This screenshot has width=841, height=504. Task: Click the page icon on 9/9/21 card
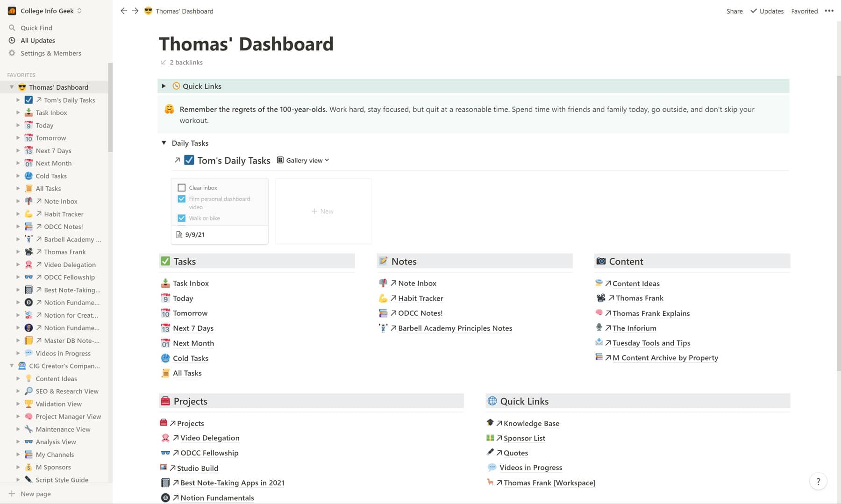pos(179,234)
